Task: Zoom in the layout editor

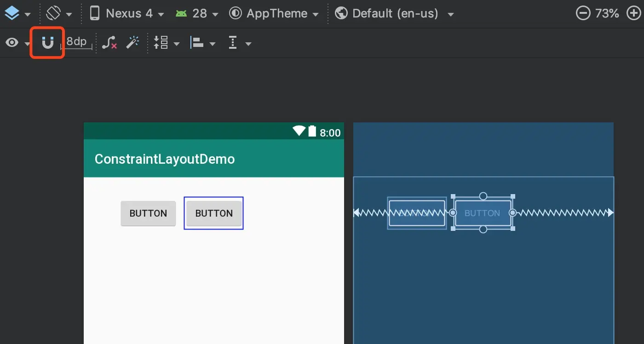Action: [634, 13]
